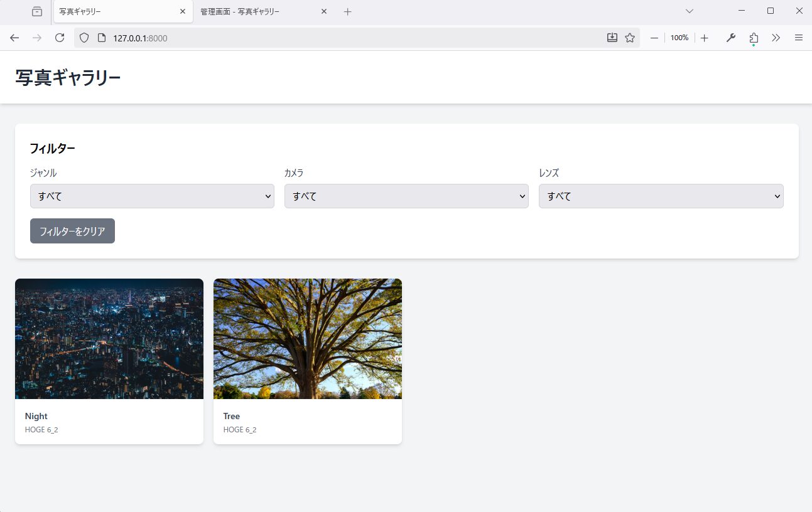Expand the カメラ filter dropdown
Viewport: 812px width, 512px height.
point(406,196)
